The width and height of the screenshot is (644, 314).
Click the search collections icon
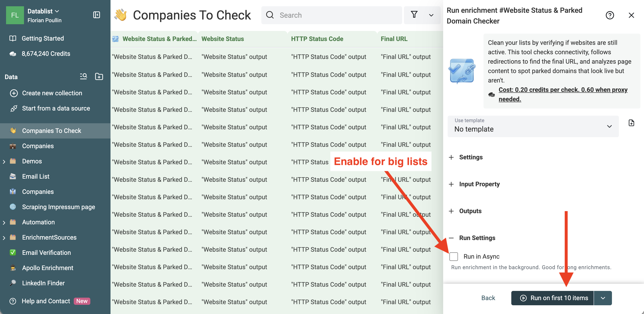[x=83, y=76]
